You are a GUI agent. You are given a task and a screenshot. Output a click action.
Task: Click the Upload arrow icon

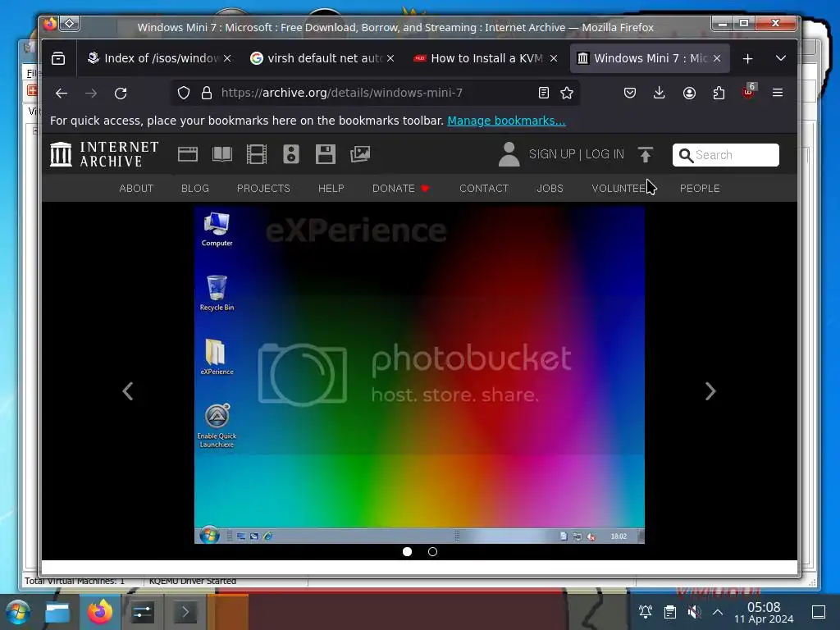[646, 154]
